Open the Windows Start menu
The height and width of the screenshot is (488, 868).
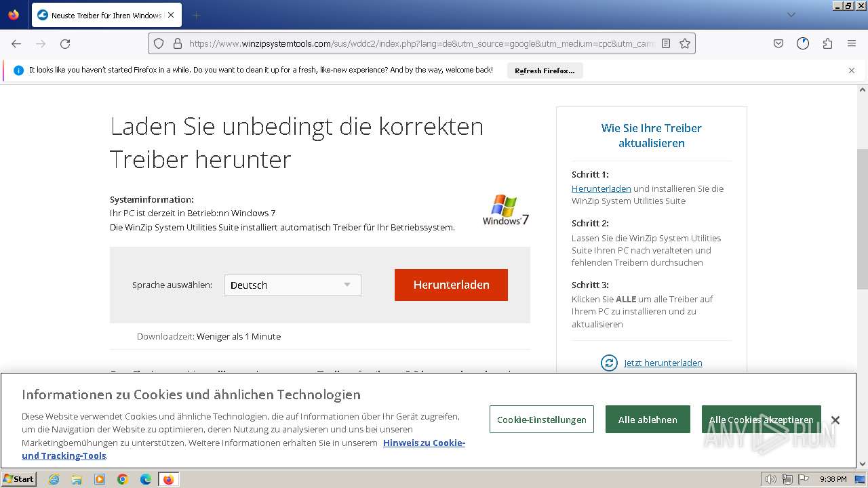click(19, 479)
